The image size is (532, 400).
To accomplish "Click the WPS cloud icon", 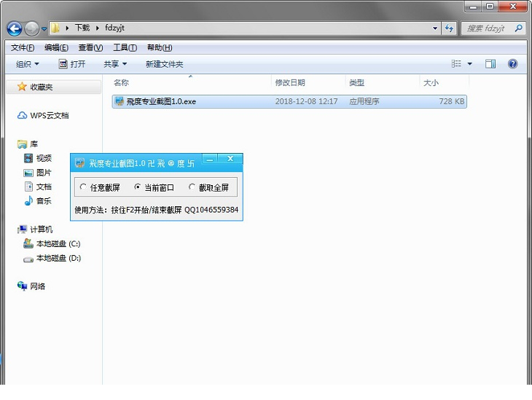I will 22,116.
